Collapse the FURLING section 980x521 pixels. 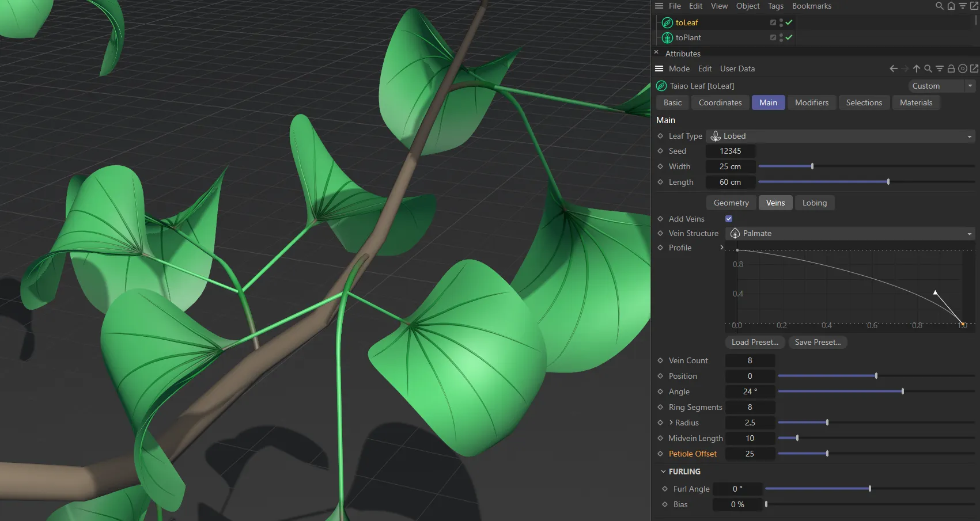663,471
